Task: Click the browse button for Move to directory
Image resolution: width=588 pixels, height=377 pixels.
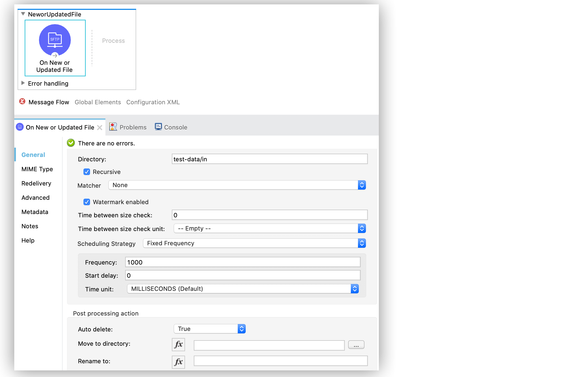Action: [x=356, y=344]
